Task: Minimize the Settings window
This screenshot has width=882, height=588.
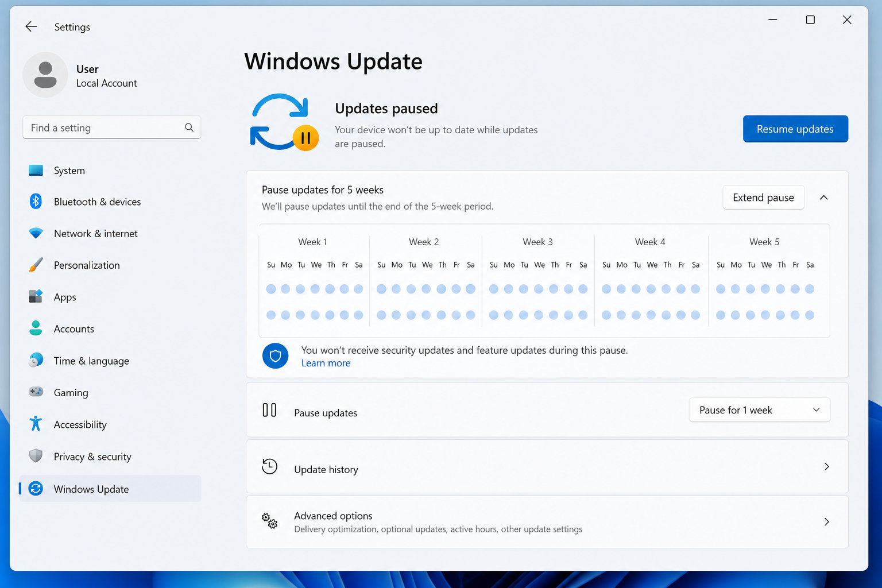Action: click(773, 20)
